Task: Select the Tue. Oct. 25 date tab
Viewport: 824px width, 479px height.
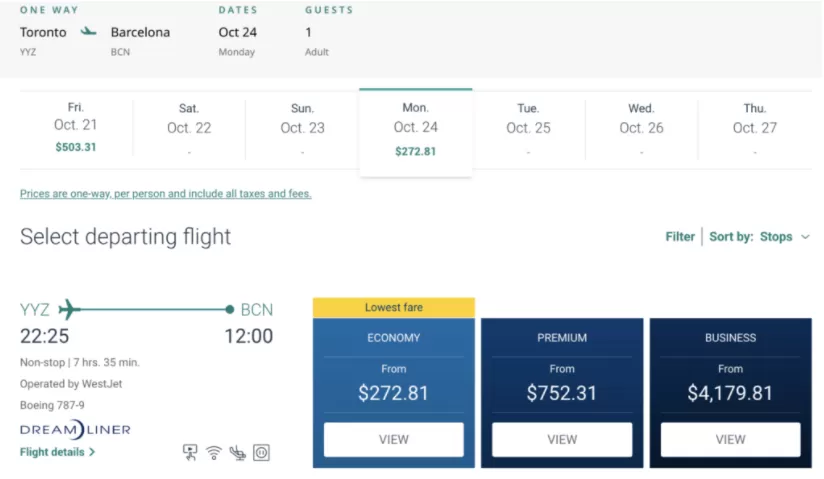Action: [x=528, y=128]
